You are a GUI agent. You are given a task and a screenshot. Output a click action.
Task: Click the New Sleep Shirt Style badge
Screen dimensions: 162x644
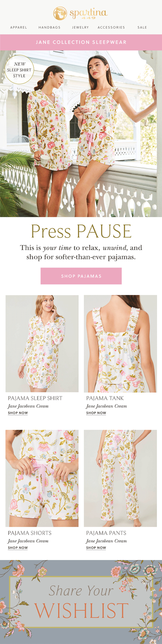point(19,70)
